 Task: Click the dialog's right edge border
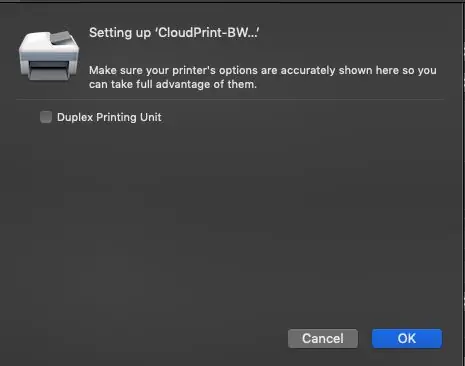point(464,183)
